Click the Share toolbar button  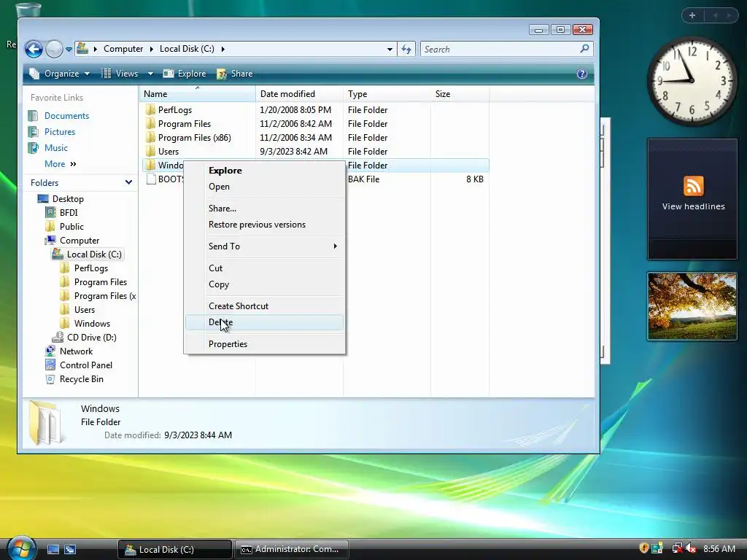click(x=235, y=74)
